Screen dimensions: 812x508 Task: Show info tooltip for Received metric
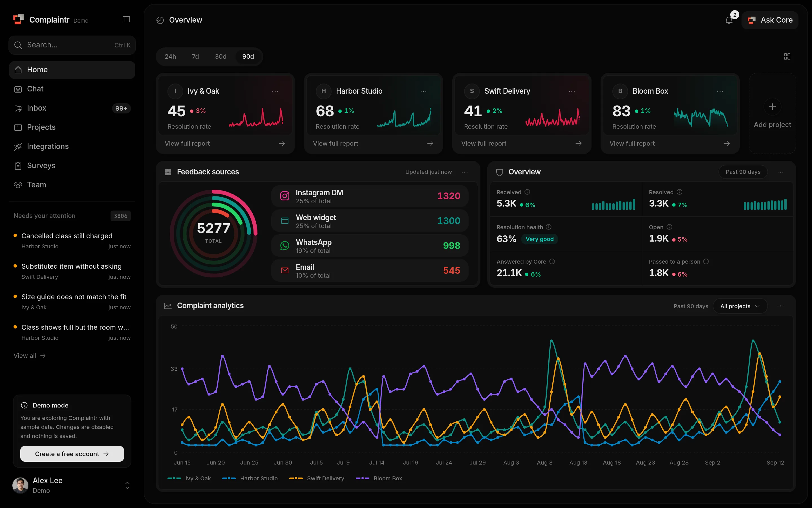click(x=527, y=192)
